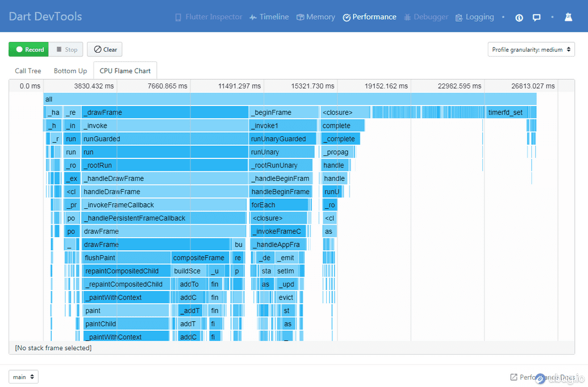This screenshot has height=387, width=588.
Task: Start profiling with the Record button
Action: [29, 49]
